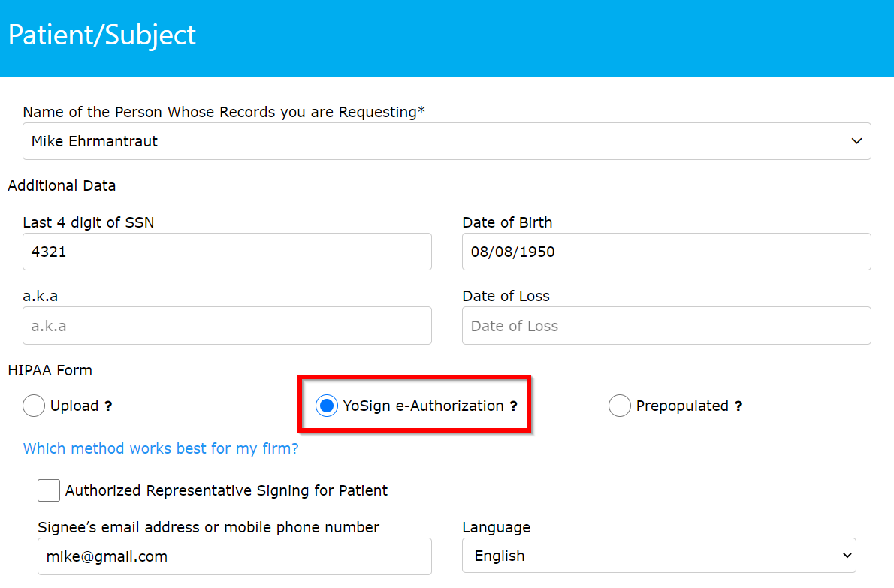Open 'Which method works best for my firm?'

click(x=160, y=448)
